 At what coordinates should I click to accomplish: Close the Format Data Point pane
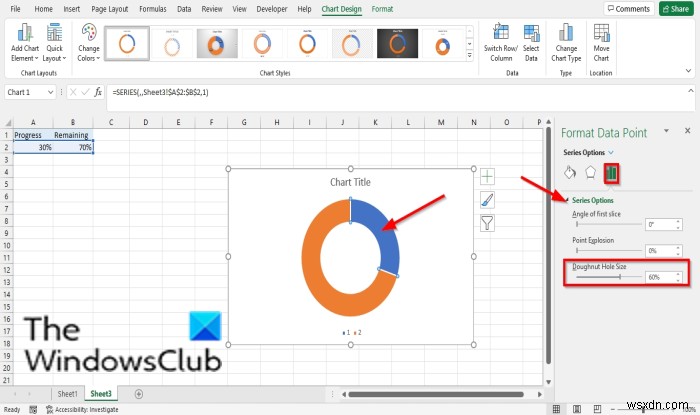tap(688, 131)
